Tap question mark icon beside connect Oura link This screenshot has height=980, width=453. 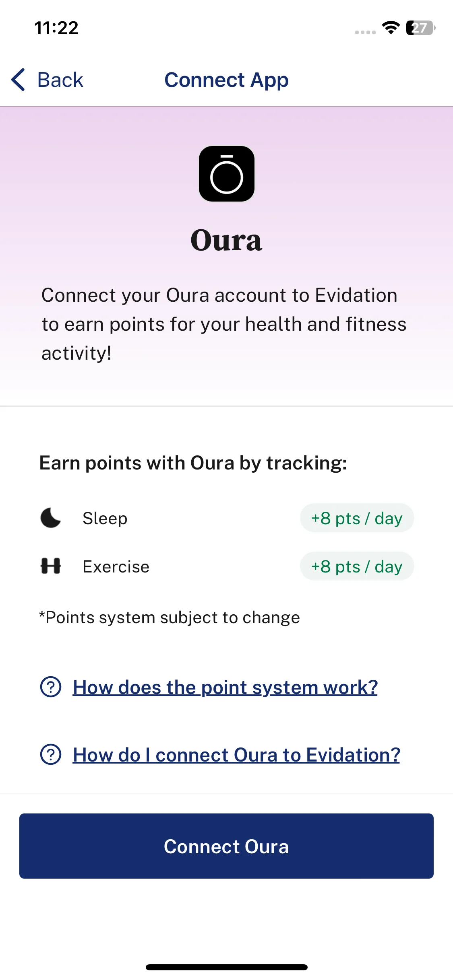pos(51,755)
